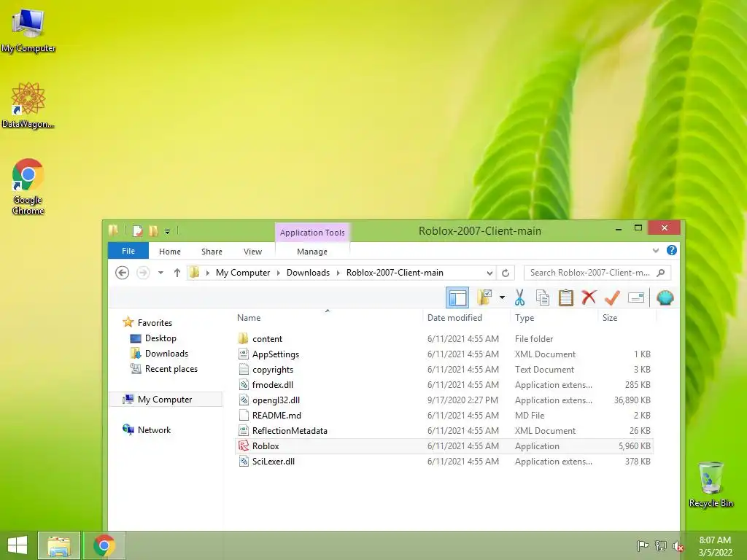Expand the address bar history dropdown
747x560 pixels.
489,273
